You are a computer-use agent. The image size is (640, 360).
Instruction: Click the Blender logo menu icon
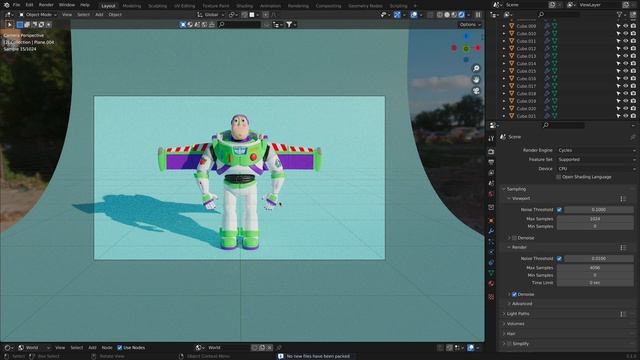click(x=6, y=5)
